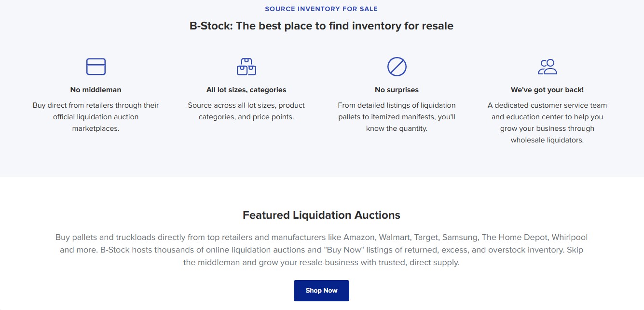Image resolution: width=644 pixels, height=310 pixels.
Task: Click the No surprises heading text
Action: pyautogui.click(x=397, y=89)
